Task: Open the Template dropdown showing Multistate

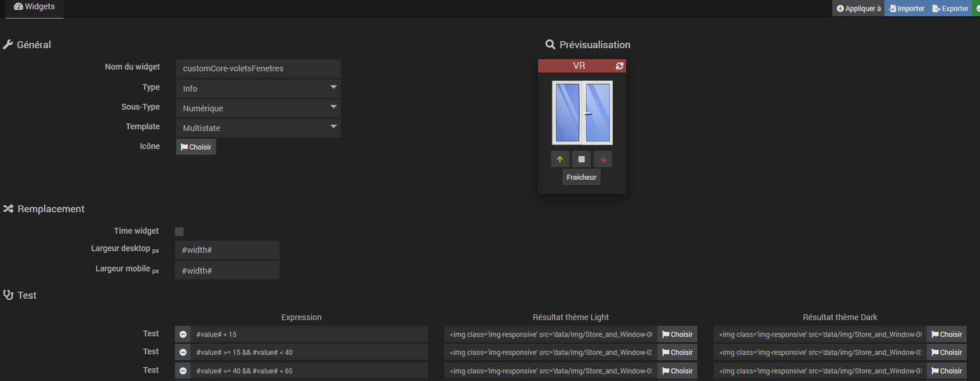Action: 258,128
